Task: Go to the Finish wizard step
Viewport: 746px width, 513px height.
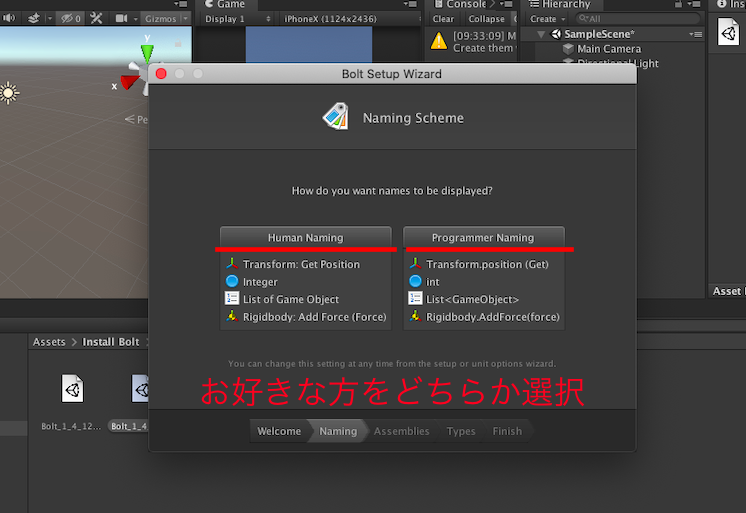Action: point(507,431)
